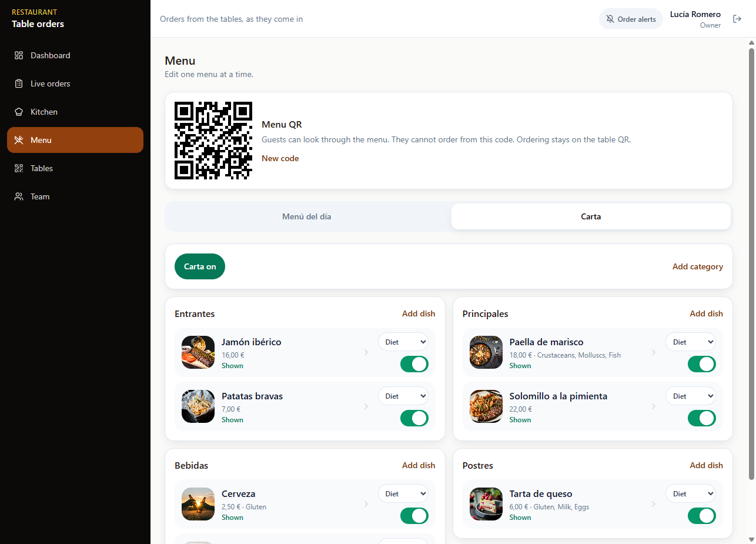756x544 pixels.
Task: Toggle Cerveza visibility switch
Action: point(414,516)
